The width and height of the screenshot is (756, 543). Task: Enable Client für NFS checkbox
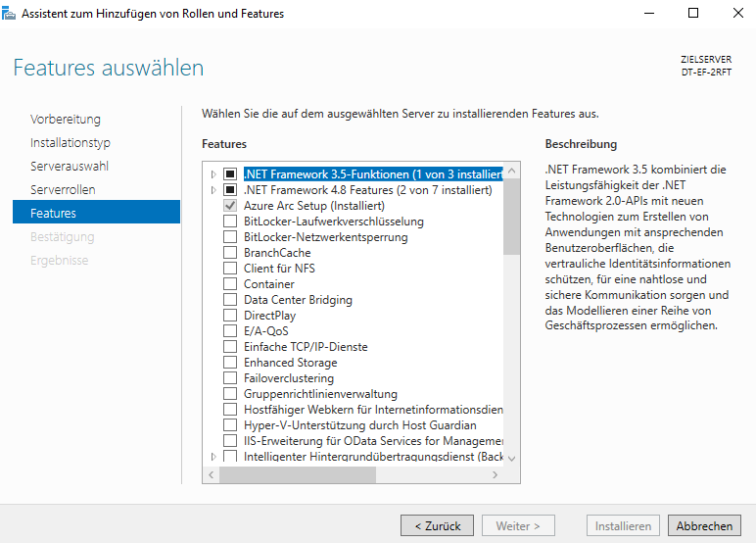(x=230, y=269)
